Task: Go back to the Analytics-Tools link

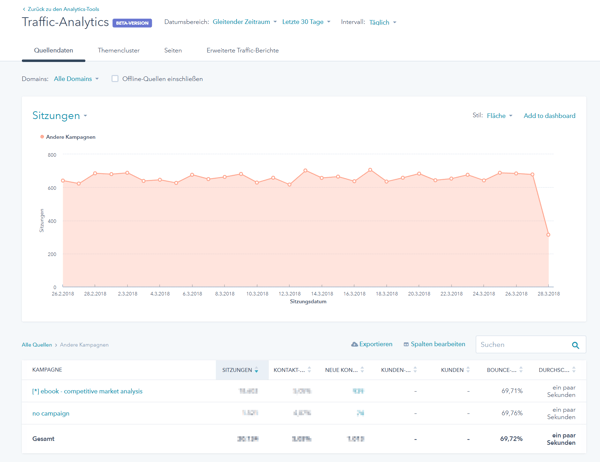Action: 61,9
